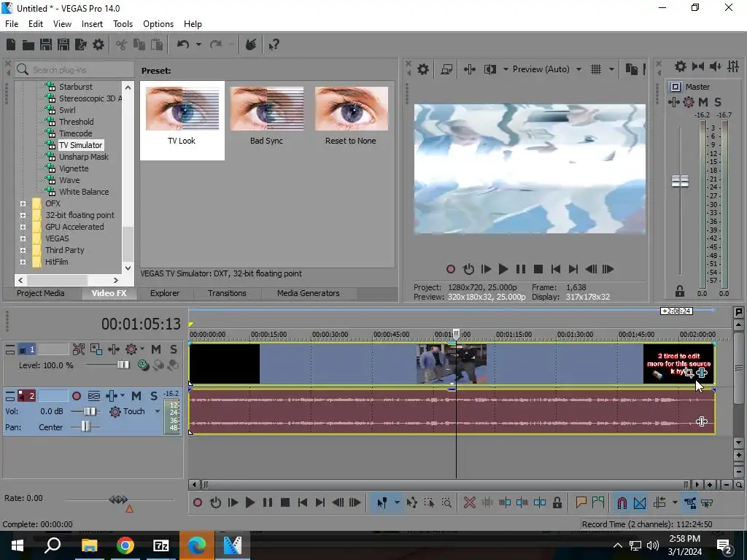Open the File menu

tap(12, 24)
